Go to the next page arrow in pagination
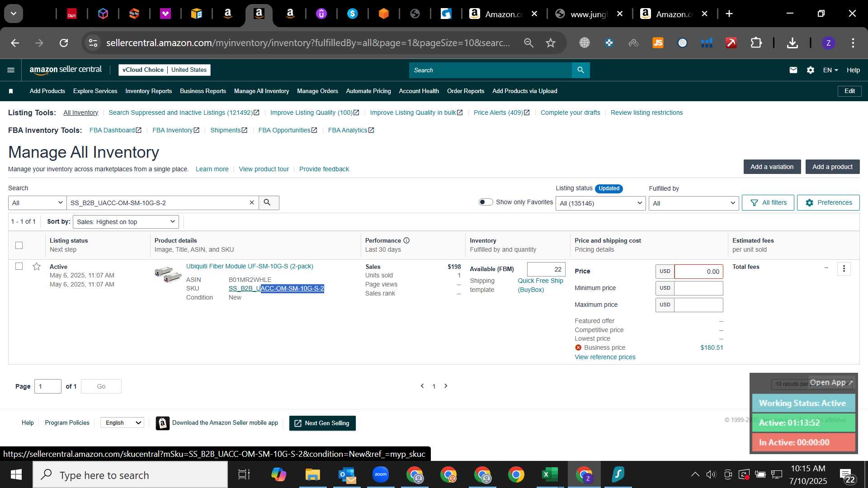The image size is (868, 488). click(446, 386)
